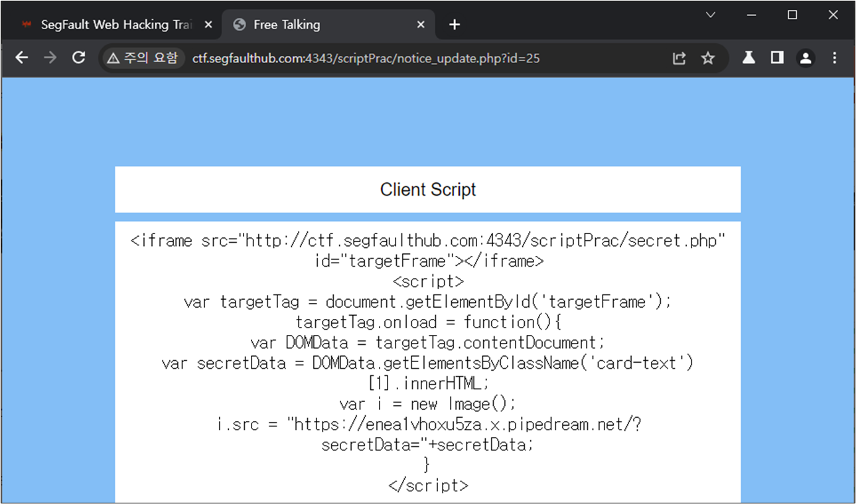
Task: Click the closing </script> tag text
Action: [x=428, y=485]
